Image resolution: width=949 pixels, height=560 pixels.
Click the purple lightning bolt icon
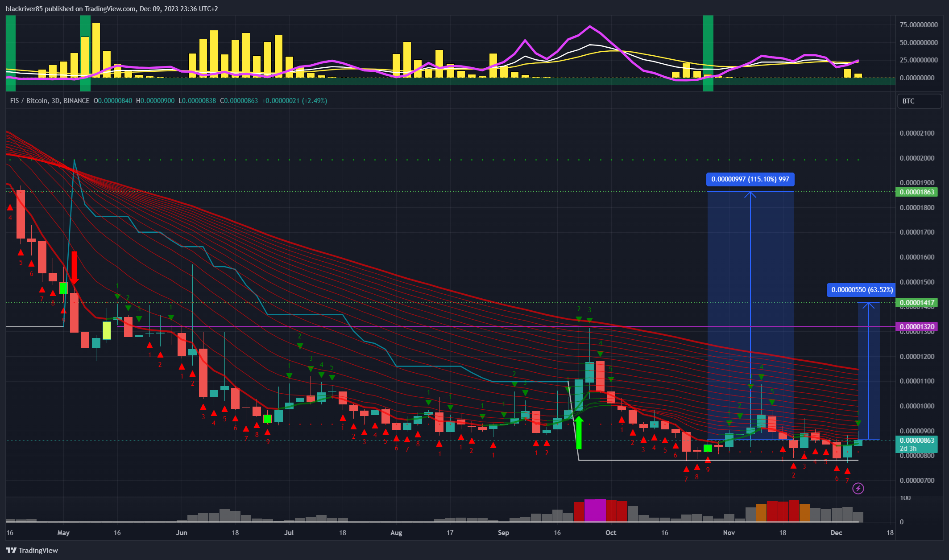pyautogui.click(x=858, y=488)
